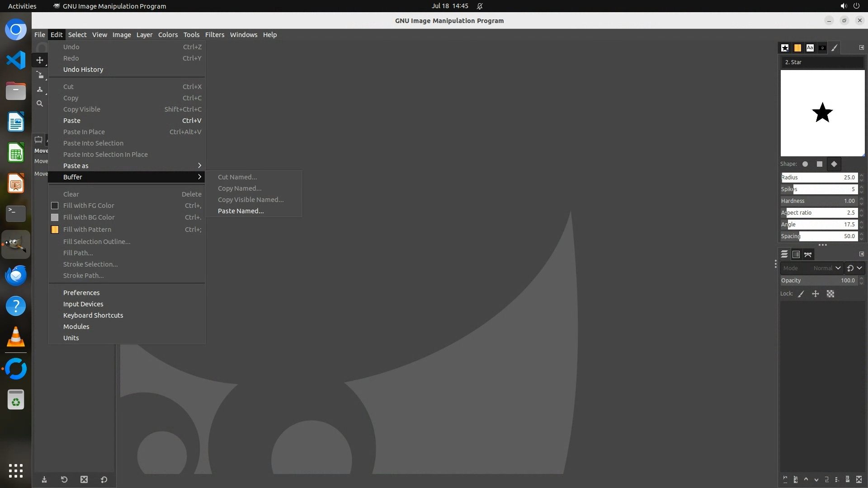The height and width of the screenshot is (488, 868).
Task: Open Keyboard Shortcuts entry
Action: coord(93,315)
